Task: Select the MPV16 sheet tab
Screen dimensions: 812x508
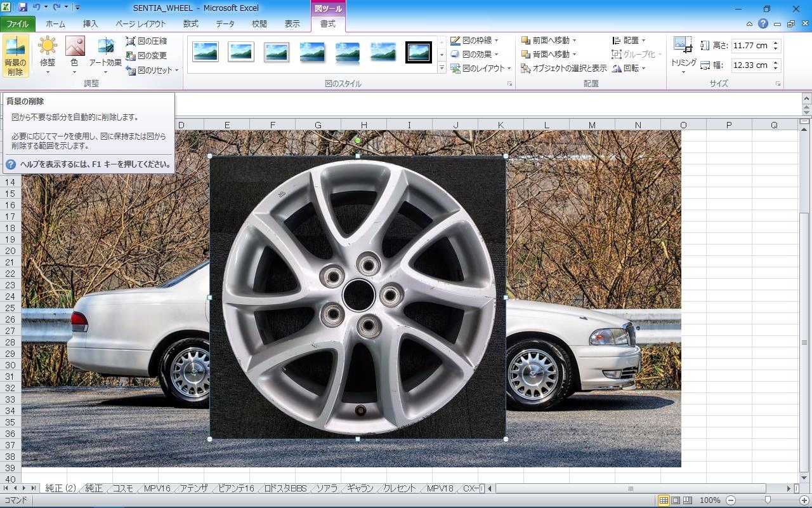Action: pyautogui.click(x=157, y=488)
